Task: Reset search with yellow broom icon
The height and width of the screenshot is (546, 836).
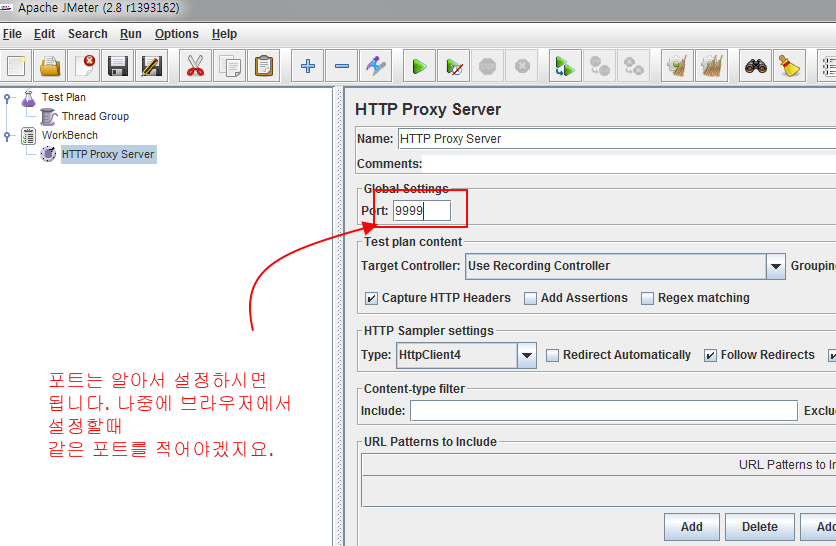Action: click(790, 67)
